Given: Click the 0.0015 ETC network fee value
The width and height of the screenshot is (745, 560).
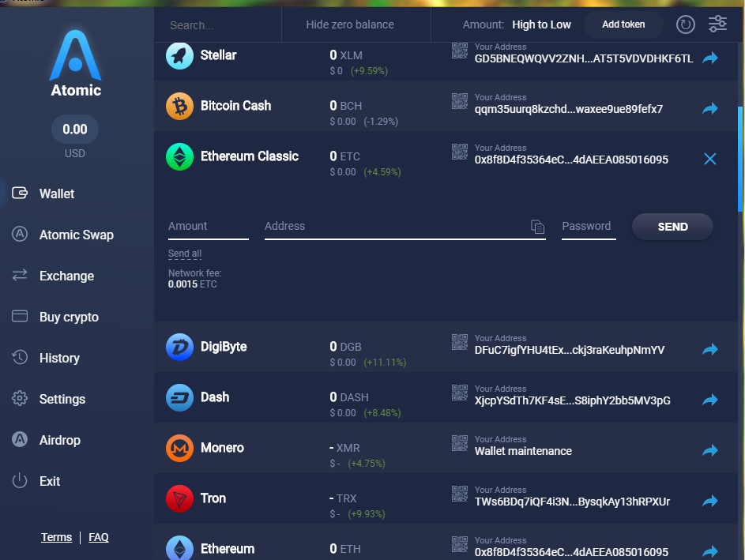Looking at the screenshot, I should point(192,284).
